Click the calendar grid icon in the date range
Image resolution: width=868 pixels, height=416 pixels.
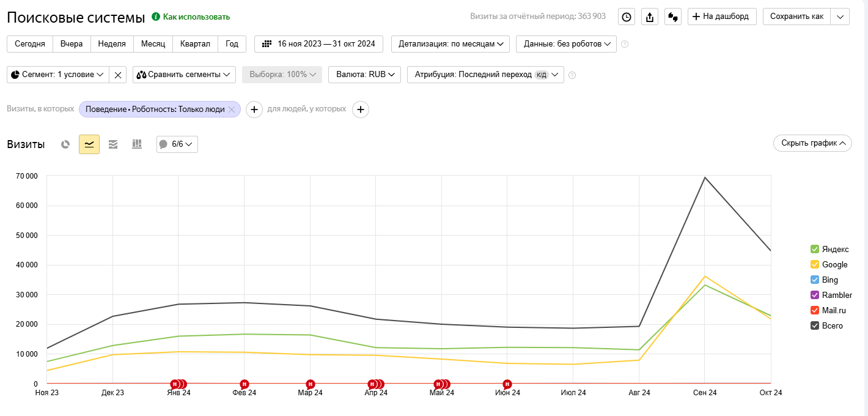pyautogui.click(x=267, y=44)
